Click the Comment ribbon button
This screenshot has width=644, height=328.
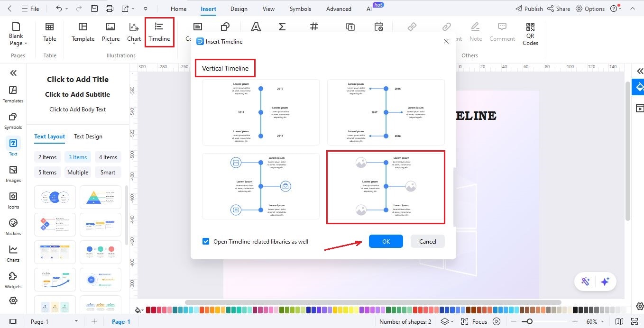(x=502, y=32)
